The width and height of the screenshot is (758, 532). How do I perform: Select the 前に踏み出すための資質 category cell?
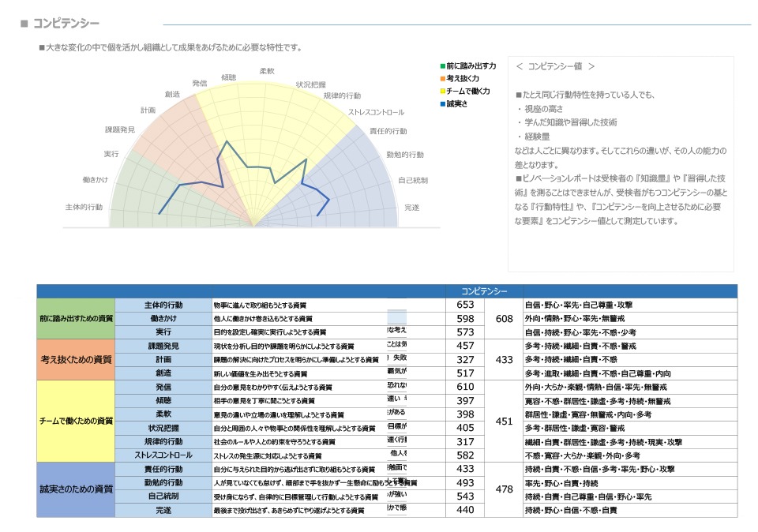coord(76,319)
